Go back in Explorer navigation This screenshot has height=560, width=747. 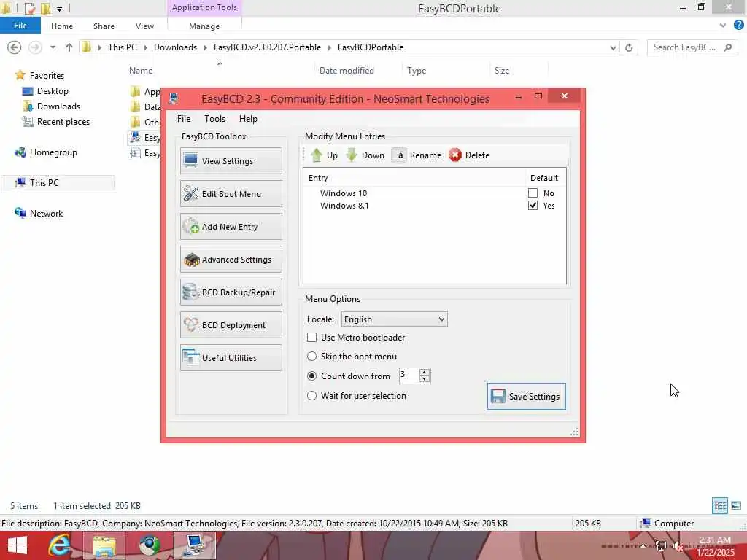pos(15,47)
